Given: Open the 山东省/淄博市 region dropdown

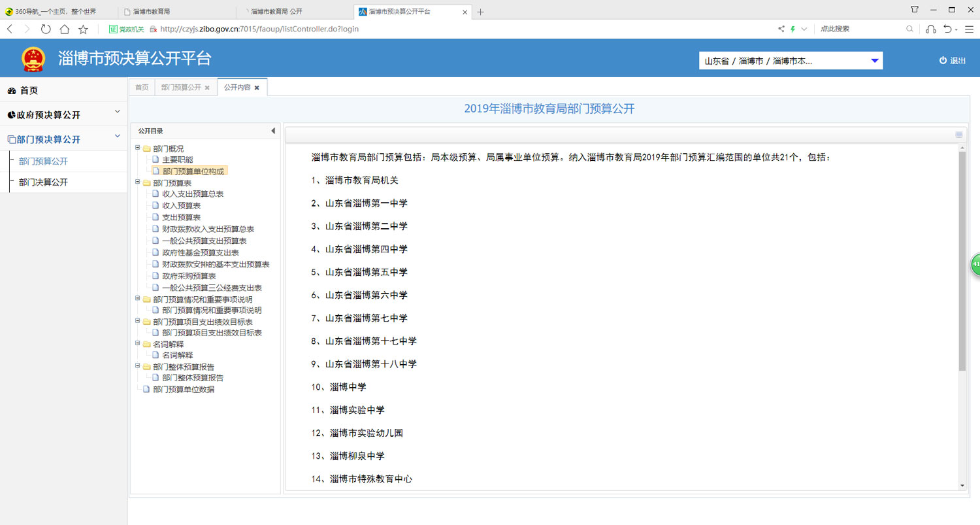Looking at the screenshot, I should click(x=791, y=61).
